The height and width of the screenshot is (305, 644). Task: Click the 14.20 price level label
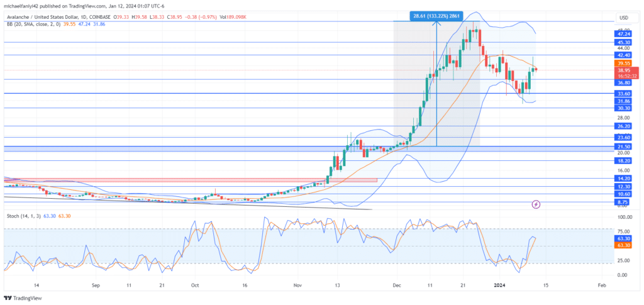[624, 178]
